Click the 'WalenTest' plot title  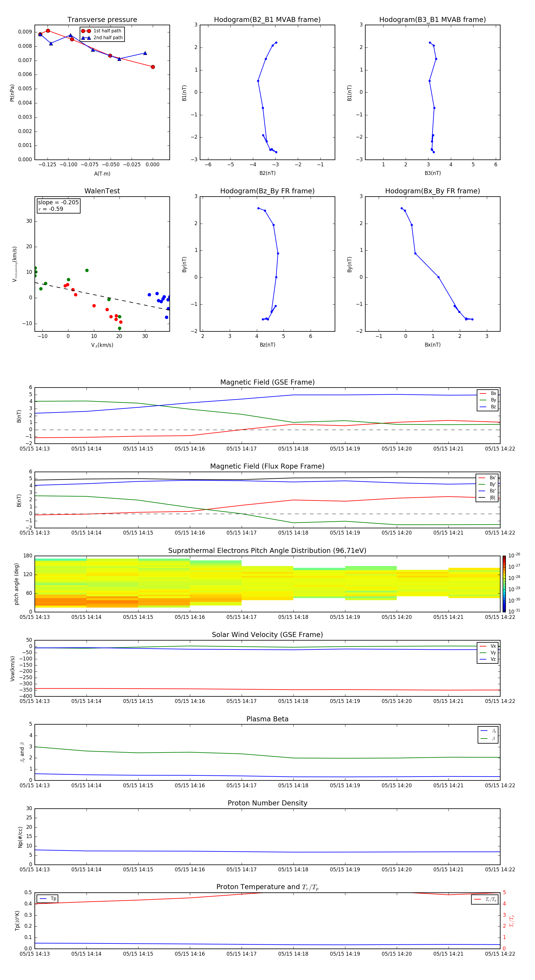point(102,191)
